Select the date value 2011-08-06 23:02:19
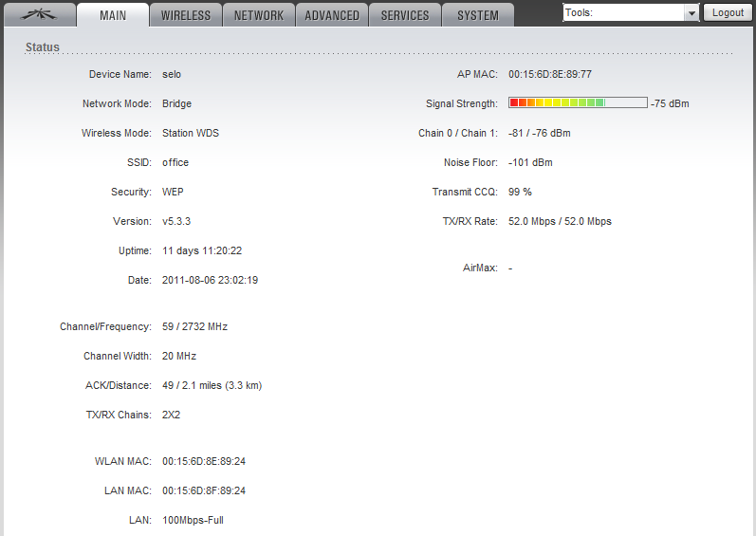The image size is (756, 536). [x=211, y=280]
